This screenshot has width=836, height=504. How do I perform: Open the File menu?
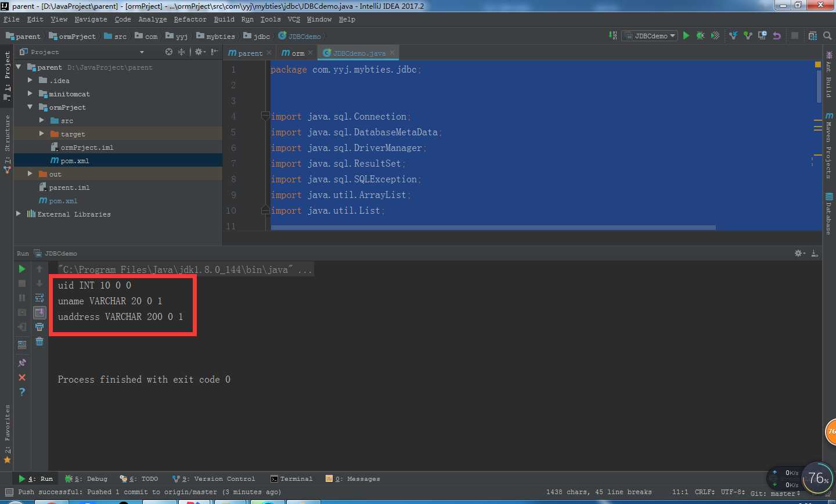[12, 19]
